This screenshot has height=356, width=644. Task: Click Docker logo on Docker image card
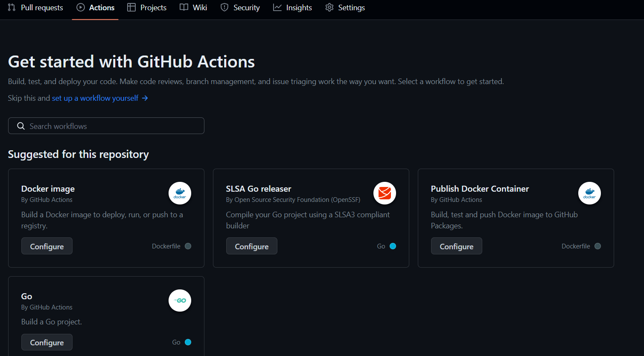click(180, 193)
